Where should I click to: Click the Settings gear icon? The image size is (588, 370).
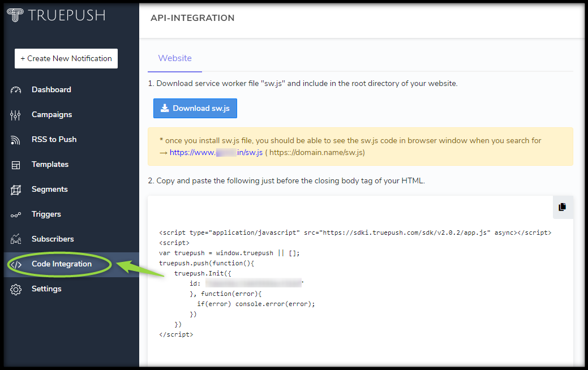pos(16,290)
